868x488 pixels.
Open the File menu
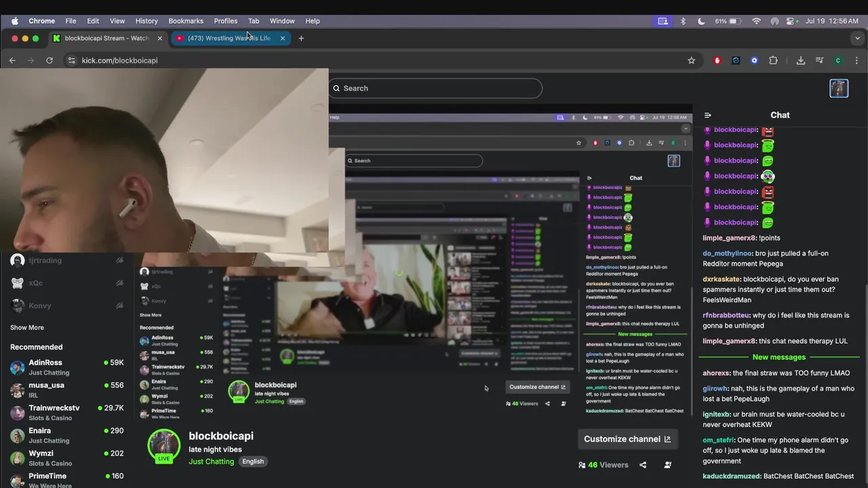pyautogui.click(x=71, y=21)
